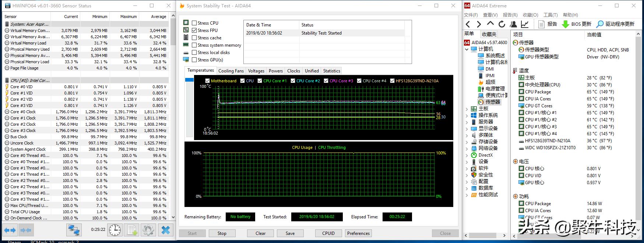Click the HWiNFO network monitors icon
644x243 pixels.
tap(74, 230)
